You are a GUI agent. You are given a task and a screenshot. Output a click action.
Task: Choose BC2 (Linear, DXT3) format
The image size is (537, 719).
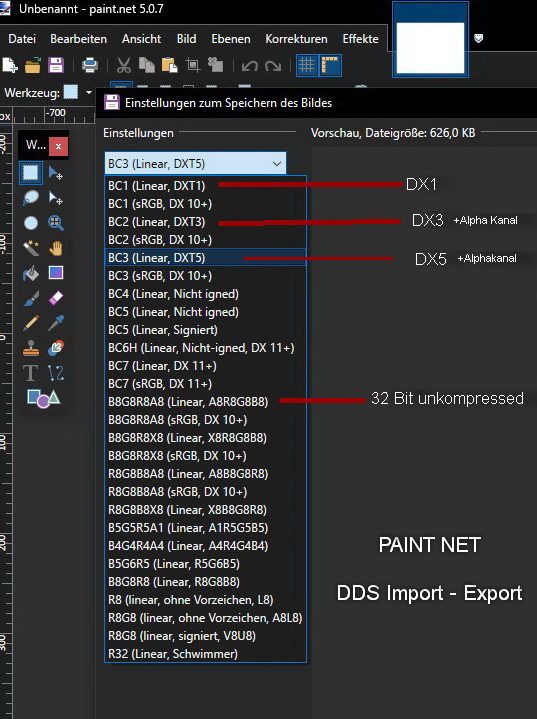tap(205, 222)
